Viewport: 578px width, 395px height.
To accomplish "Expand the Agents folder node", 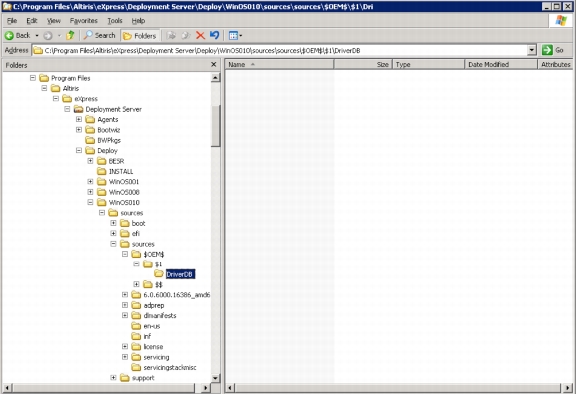I will tap(79, 119).
